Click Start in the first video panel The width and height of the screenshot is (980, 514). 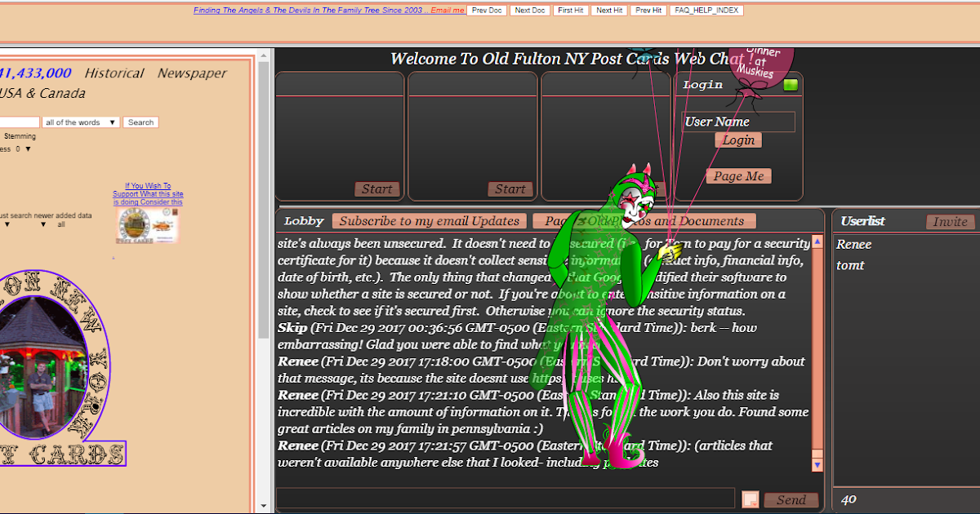pyautogui.click(x=377, y=189)
